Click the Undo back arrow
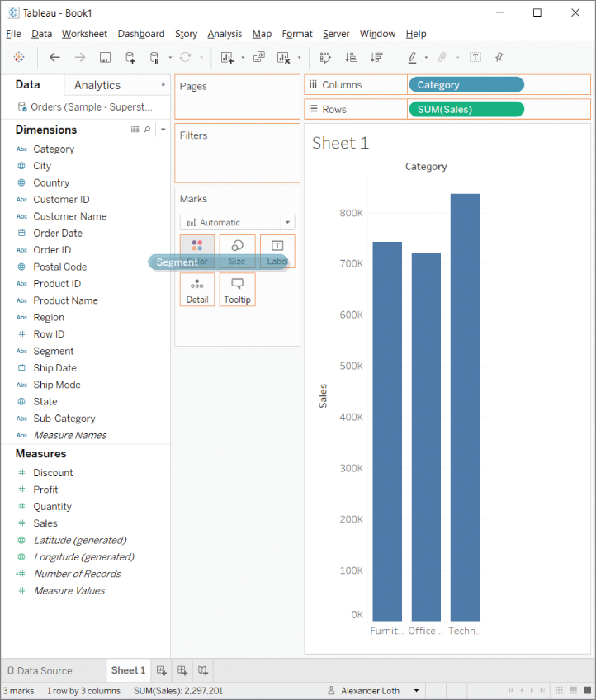The image size is (596, 700). (x=54, y=57)
